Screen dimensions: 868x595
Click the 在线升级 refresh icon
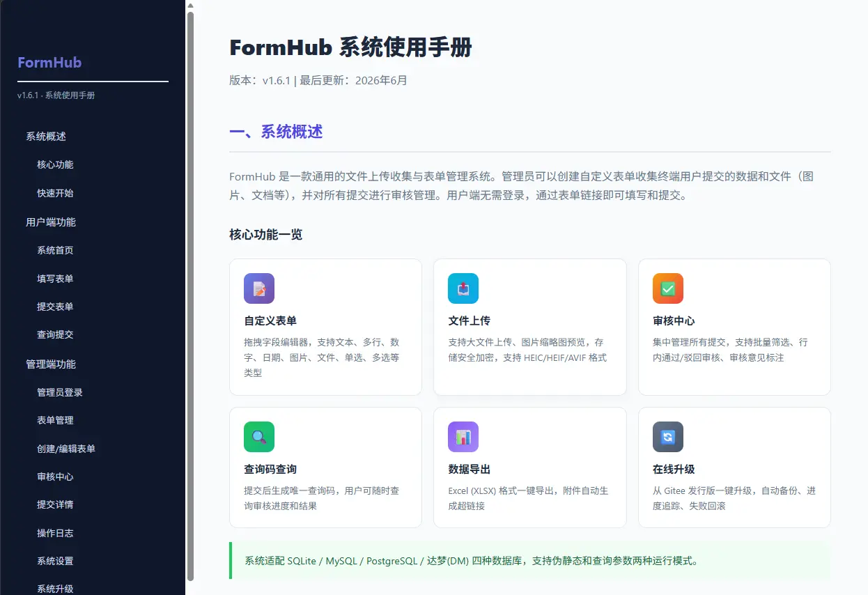668,437
